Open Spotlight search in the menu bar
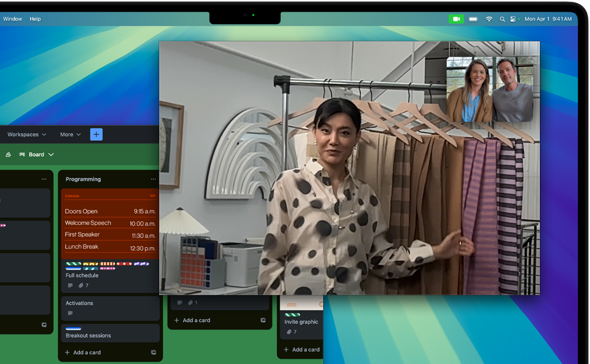The image size is (590, 364). 502,19
